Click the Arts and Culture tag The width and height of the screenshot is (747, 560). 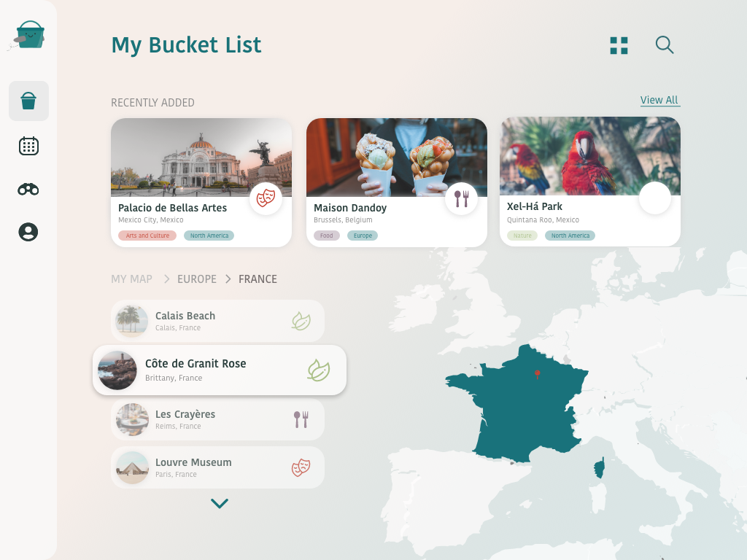[x=147, y=236]
